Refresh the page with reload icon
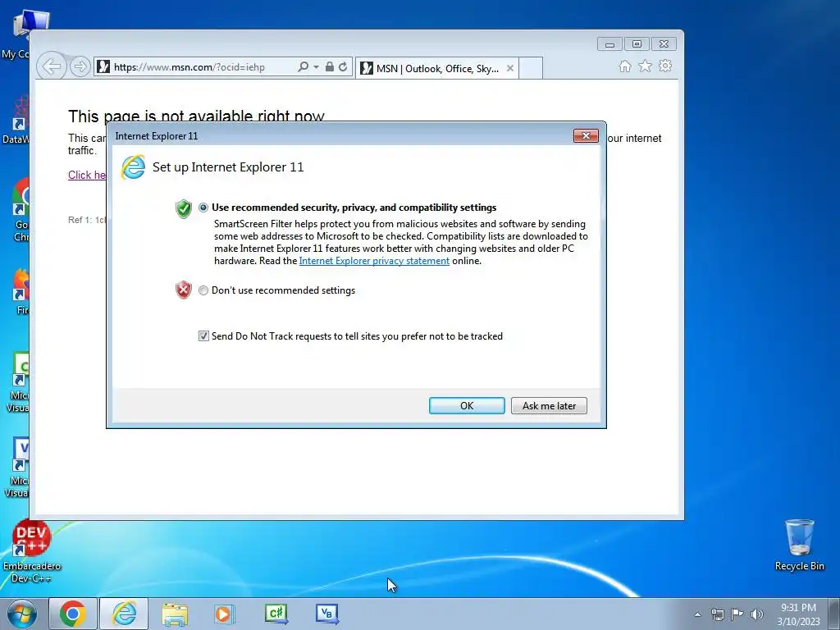The image size is (840, 630). 343,67
